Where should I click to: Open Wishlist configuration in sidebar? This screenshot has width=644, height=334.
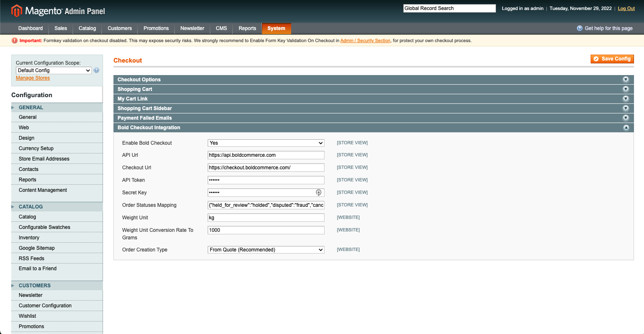[57, 316]
